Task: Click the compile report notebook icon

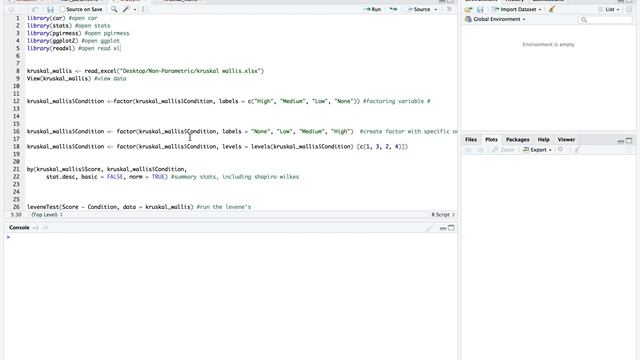Action: point(145,9)
